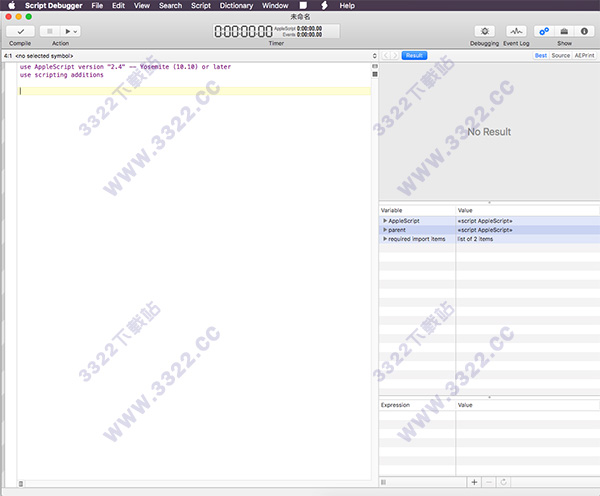Click the Stop action button
Screen dimensions: 600x496
pos(50,31)
